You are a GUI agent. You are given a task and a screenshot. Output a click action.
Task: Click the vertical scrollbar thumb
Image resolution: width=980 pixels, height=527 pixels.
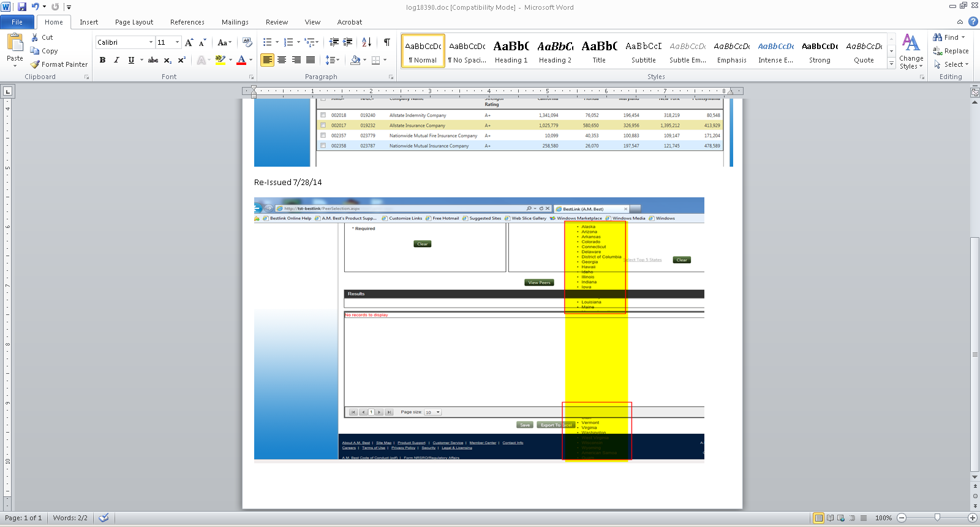coord(974,354)
